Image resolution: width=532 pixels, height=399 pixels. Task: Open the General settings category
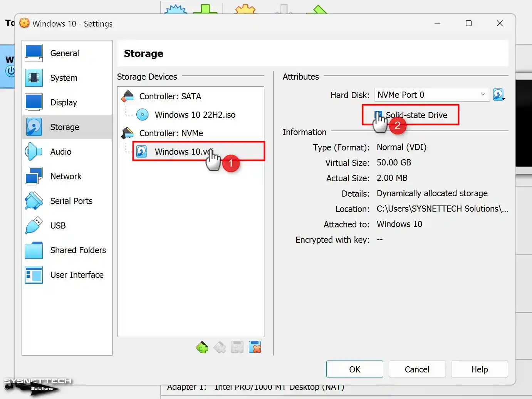67,53
